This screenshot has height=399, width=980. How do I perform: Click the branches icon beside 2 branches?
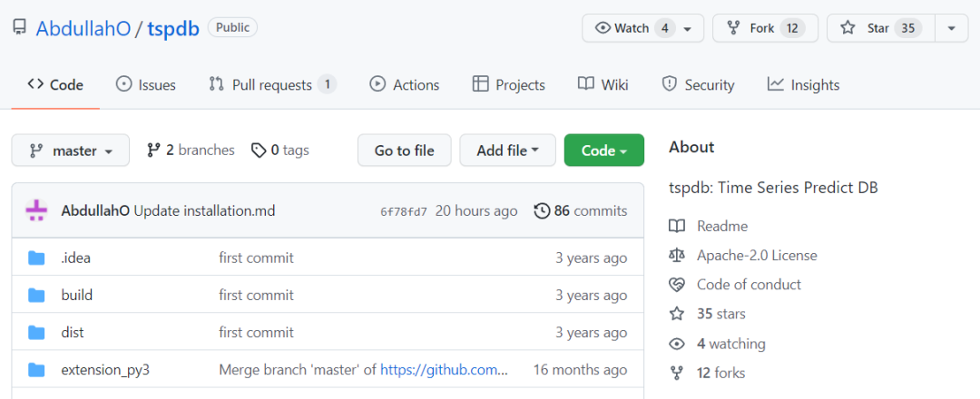pos(153,151)
